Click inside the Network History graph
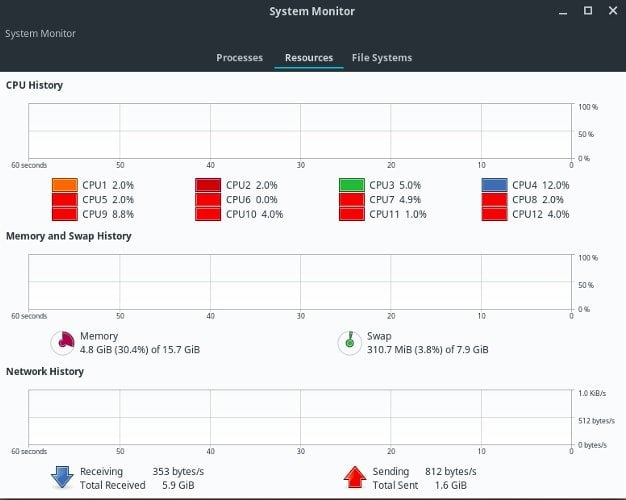 tap(300, 417)
